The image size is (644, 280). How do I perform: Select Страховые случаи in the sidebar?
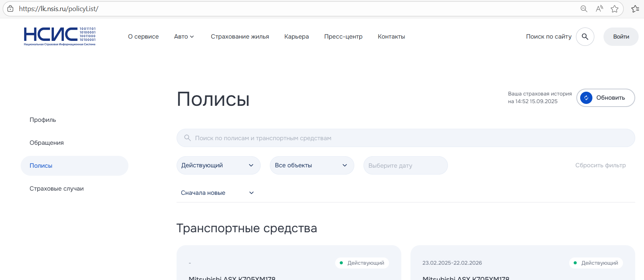tap(57, 189)
